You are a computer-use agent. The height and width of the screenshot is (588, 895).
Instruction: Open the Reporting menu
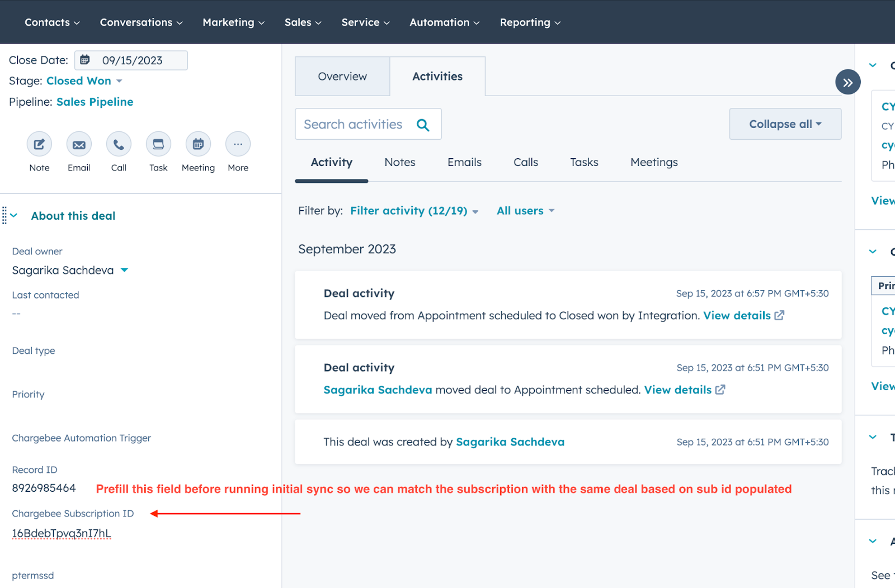click(530, 22)
